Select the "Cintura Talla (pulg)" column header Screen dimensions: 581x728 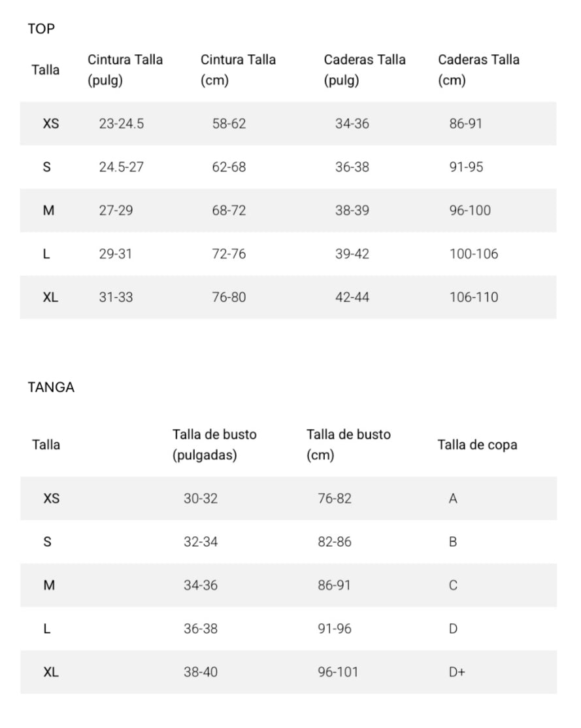(125, 70)
